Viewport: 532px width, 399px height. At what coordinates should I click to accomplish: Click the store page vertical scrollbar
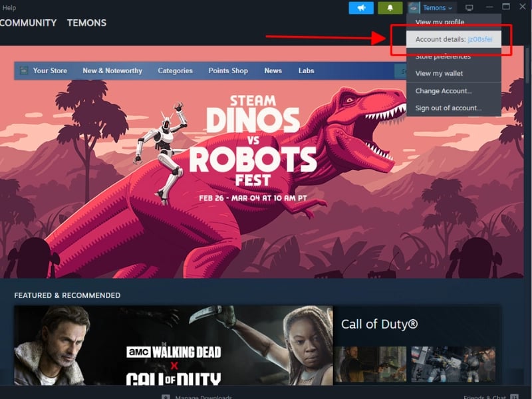527,66
